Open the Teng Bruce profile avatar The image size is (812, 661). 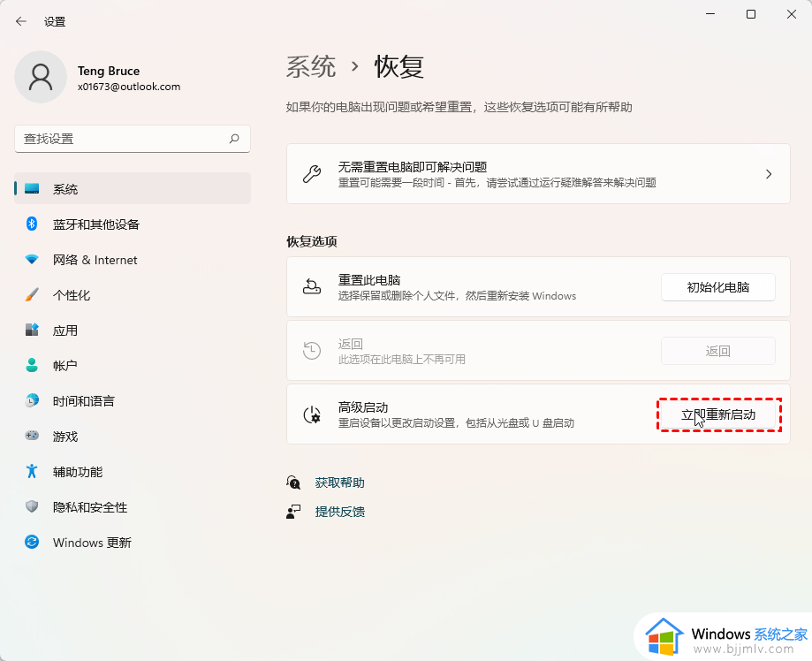point(41,77)
